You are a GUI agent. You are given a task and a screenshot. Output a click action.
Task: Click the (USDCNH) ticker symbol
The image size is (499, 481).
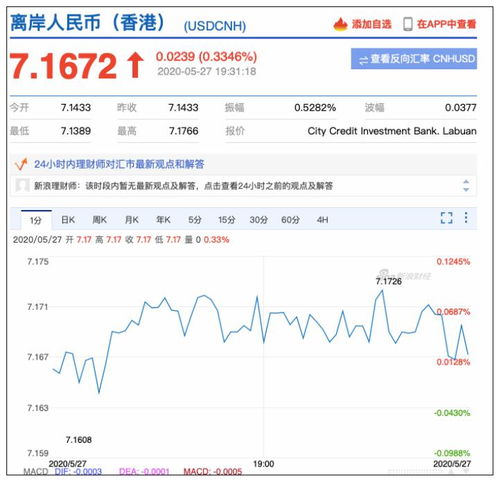tap(215, 26)
